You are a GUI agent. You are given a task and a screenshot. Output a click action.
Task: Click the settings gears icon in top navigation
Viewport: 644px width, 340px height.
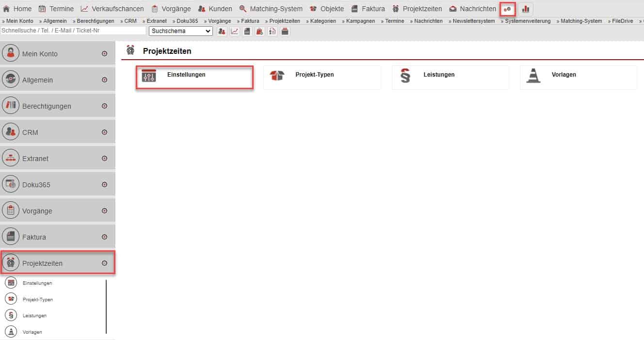(507, 9)
